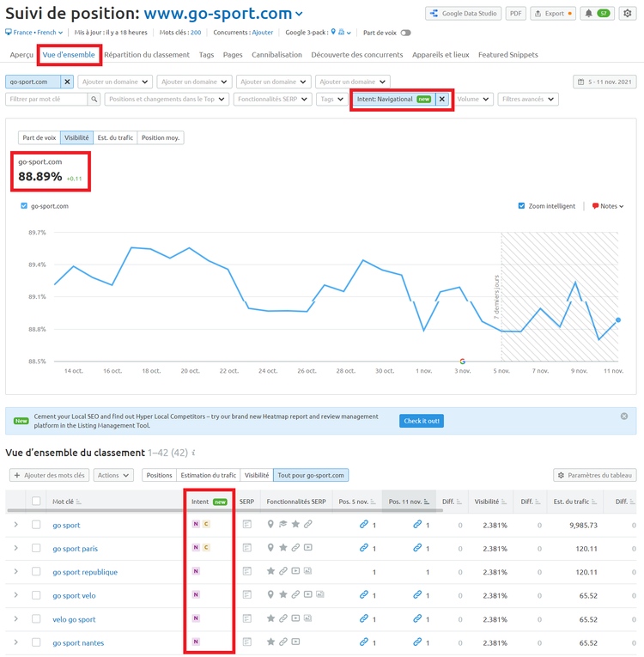Click local pack pin icon in go sport row
644x657 pixels.
click(x=270, y=524)
